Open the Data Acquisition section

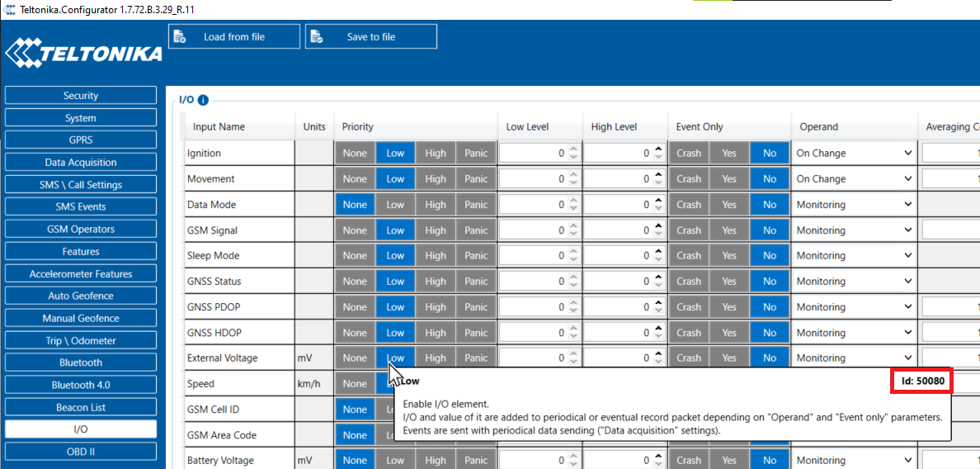click(x=81, y=163)
